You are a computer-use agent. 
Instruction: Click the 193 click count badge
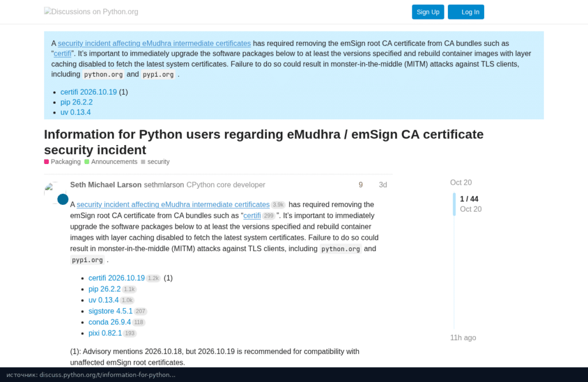(129, 333)
